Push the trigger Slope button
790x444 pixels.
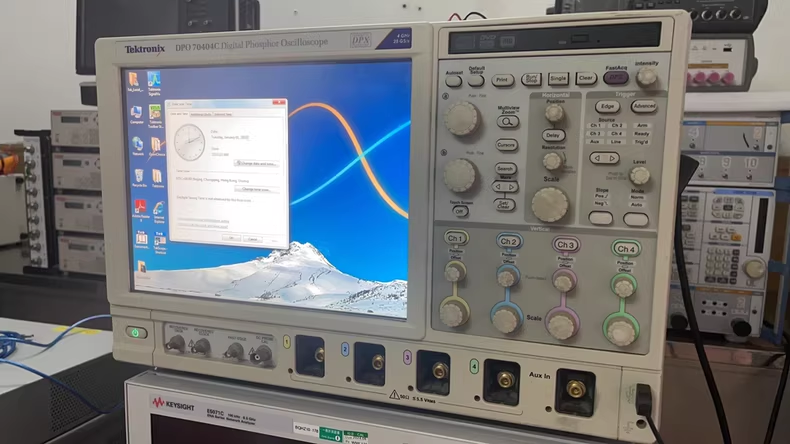tap(601, 218)
